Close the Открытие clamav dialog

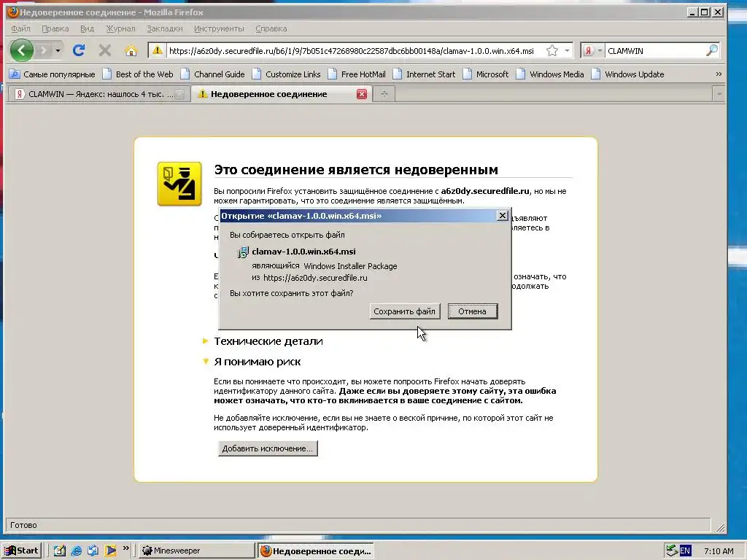[x=502, y=216]
